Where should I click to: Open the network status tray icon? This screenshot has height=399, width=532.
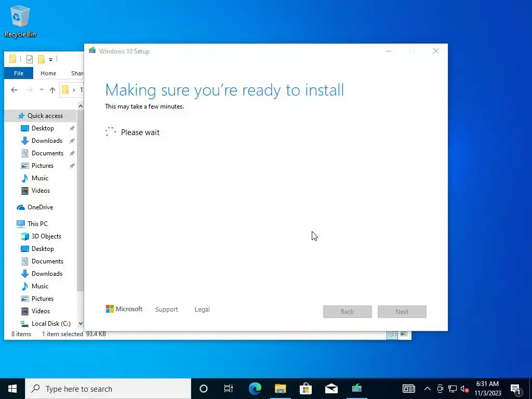click(x=453, y=389)
